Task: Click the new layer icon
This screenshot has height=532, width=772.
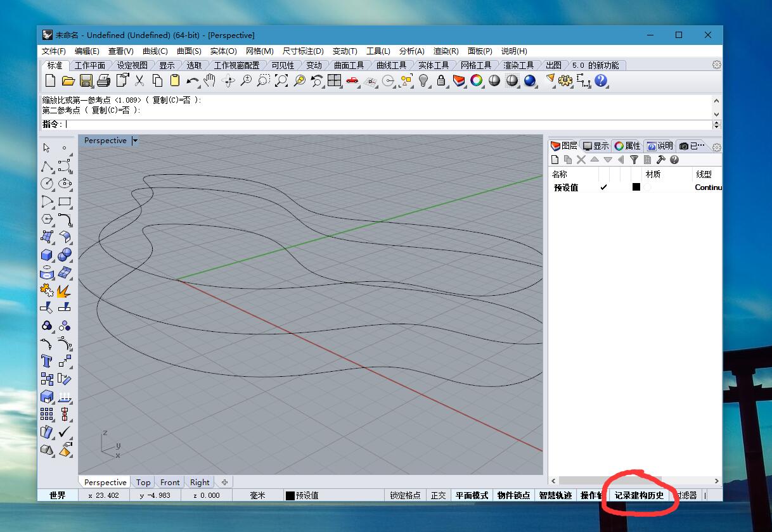Action: [555, 160]
